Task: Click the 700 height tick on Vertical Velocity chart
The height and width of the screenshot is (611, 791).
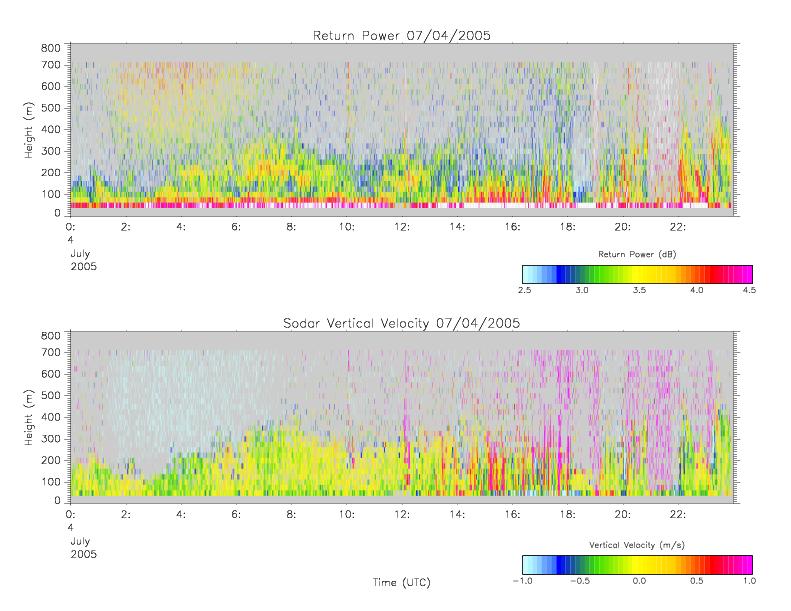Action: 50,352
